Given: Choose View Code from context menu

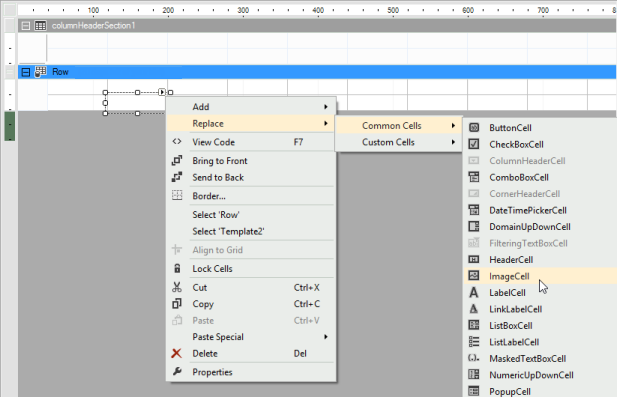Looking at the screenshot, I should [252, 142].
